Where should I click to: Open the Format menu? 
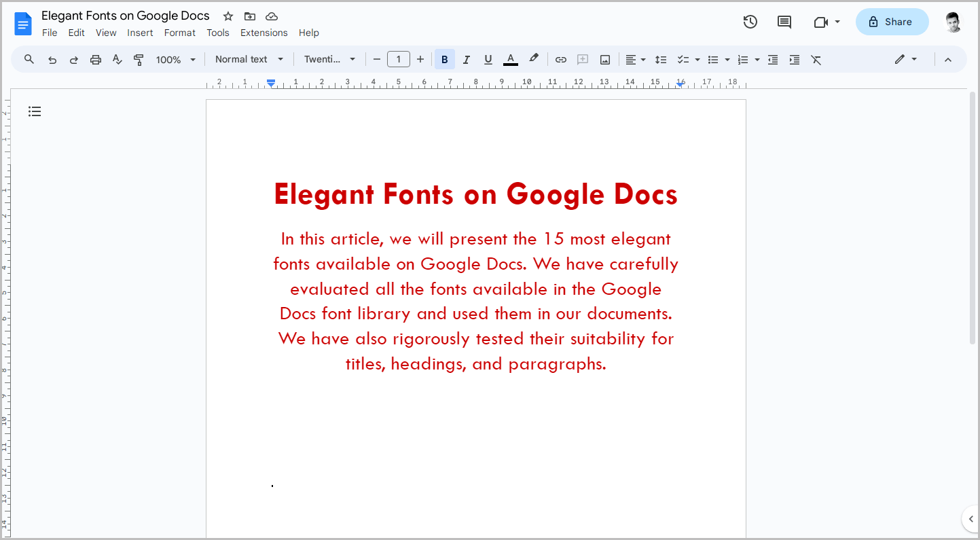click(x=179, y=32)
